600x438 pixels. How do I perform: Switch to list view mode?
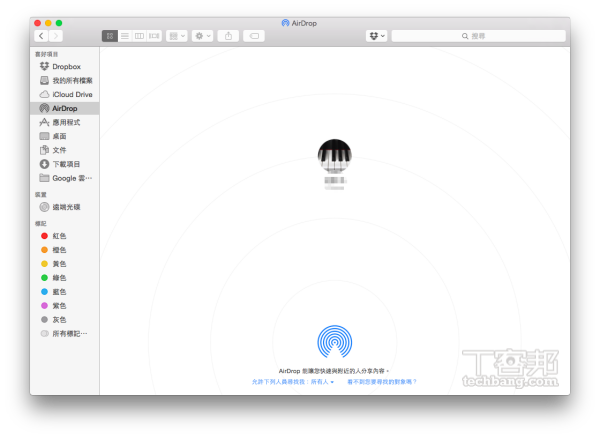coord(125,36)
